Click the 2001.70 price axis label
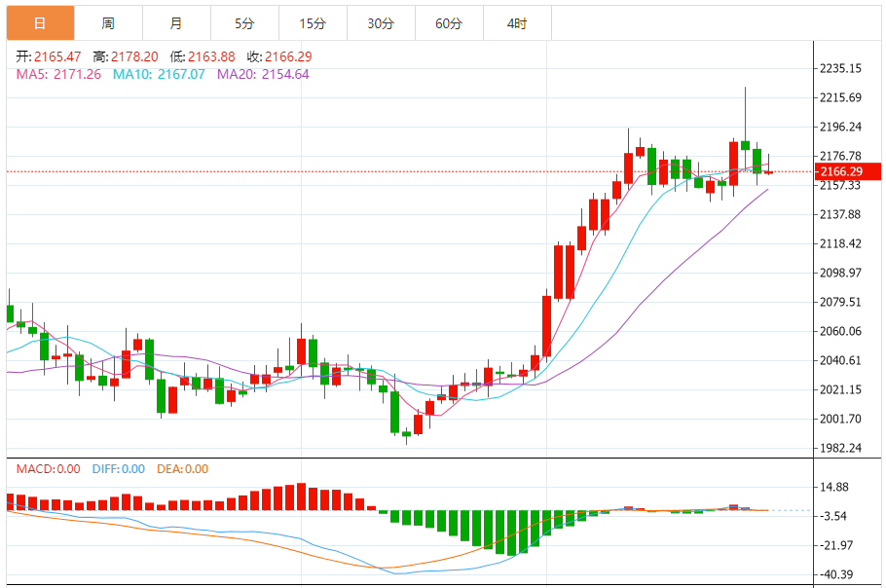 (840, 420)
